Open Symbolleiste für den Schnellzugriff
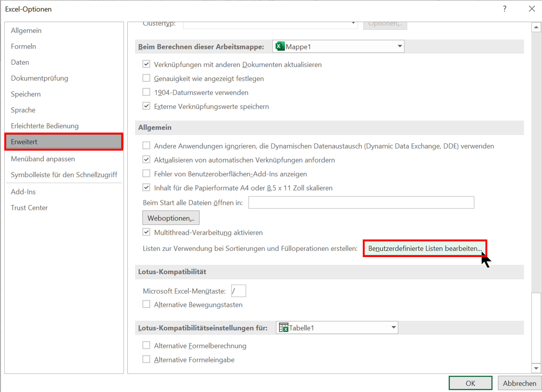The width and height of the screenshot is (542, 392). [x=64, y=175]
